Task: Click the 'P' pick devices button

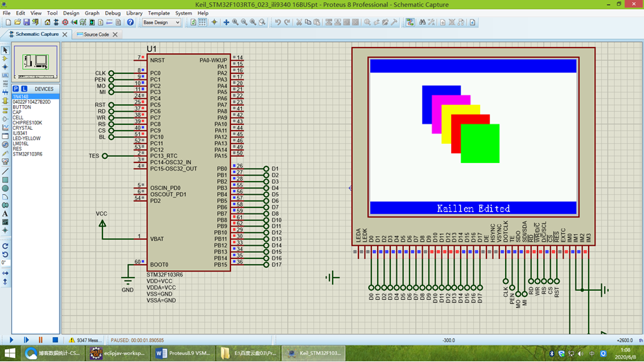Action: tap(16, 89)
